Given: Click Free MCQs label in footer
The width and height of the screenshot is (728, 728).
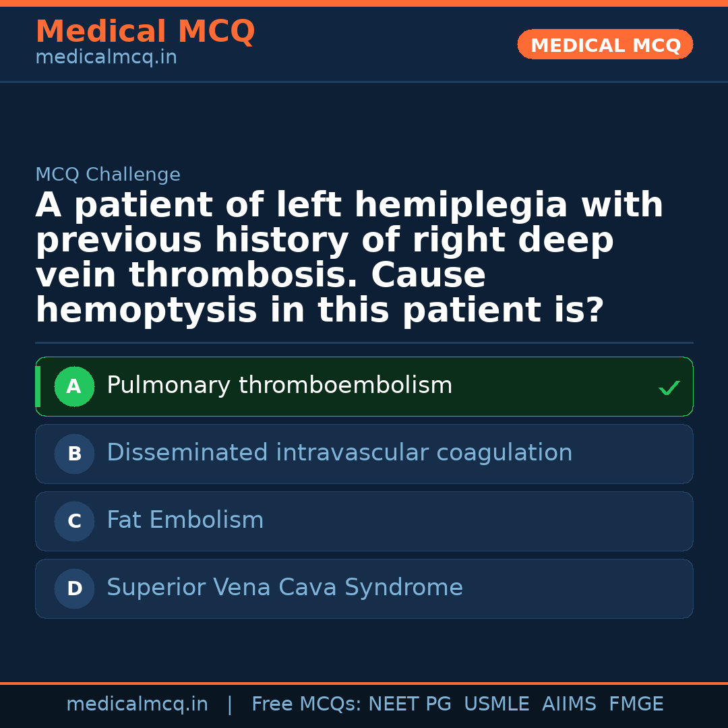Looking at the screenshot, I should (x=306, y=704).
